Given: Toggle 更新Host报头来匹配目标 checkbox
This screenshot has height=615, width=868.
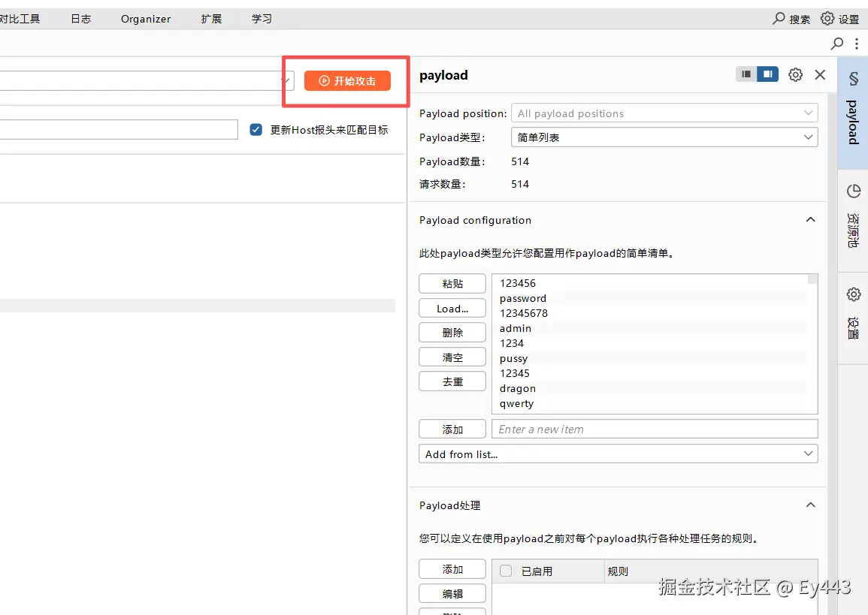Looking at the screenshot, I should point(256,130).
